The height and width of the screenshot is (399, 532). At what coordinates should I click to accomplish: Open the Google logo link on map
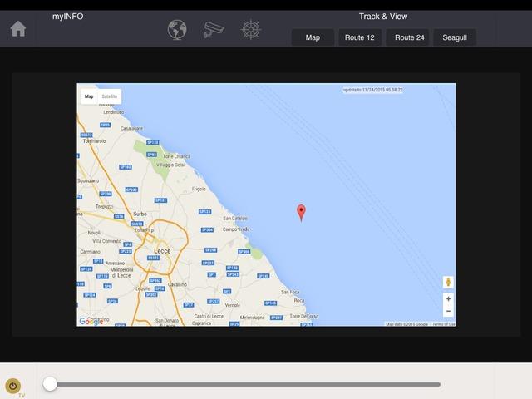[91, 321]
